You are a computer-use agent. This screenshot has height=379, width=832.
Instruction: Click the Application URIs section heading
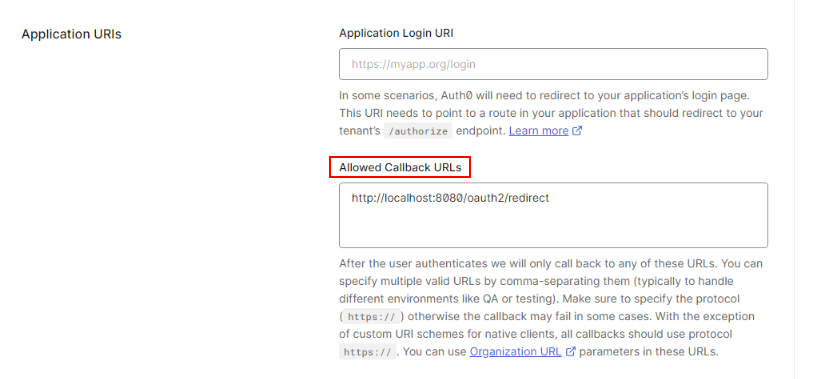(x=71, y=34)
